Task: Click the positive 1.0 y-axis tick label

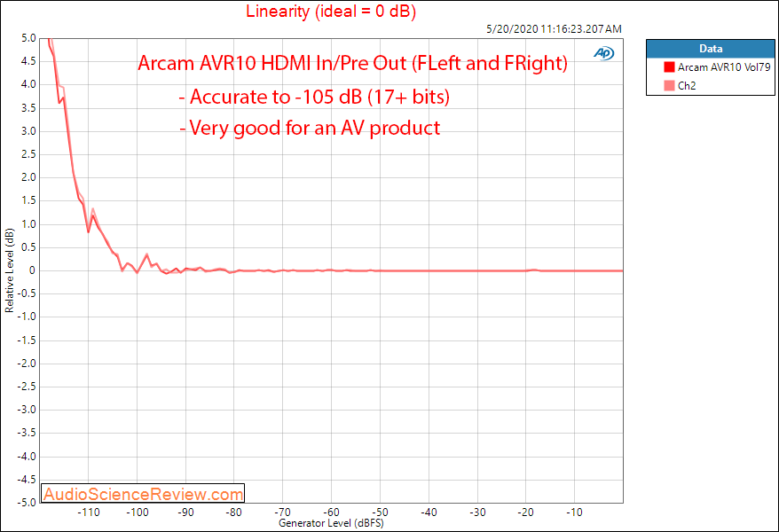Action: click(x=28, y=223)
